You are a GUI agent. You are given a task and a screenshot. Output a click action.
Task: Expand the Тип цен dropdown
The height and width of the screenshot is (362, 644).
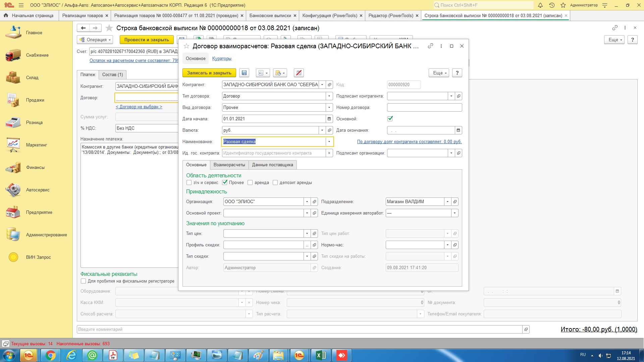tap(307, 233)
